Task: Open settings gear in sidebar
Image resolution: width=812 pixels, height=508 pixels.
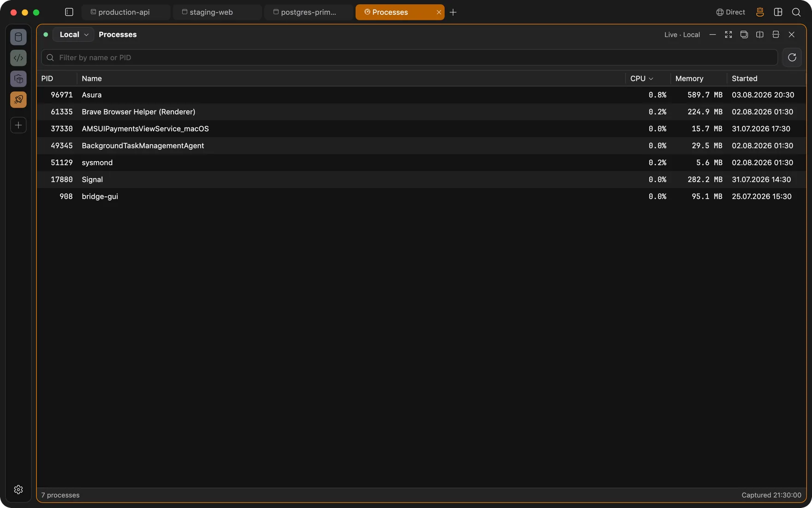Action: (18, 490)
